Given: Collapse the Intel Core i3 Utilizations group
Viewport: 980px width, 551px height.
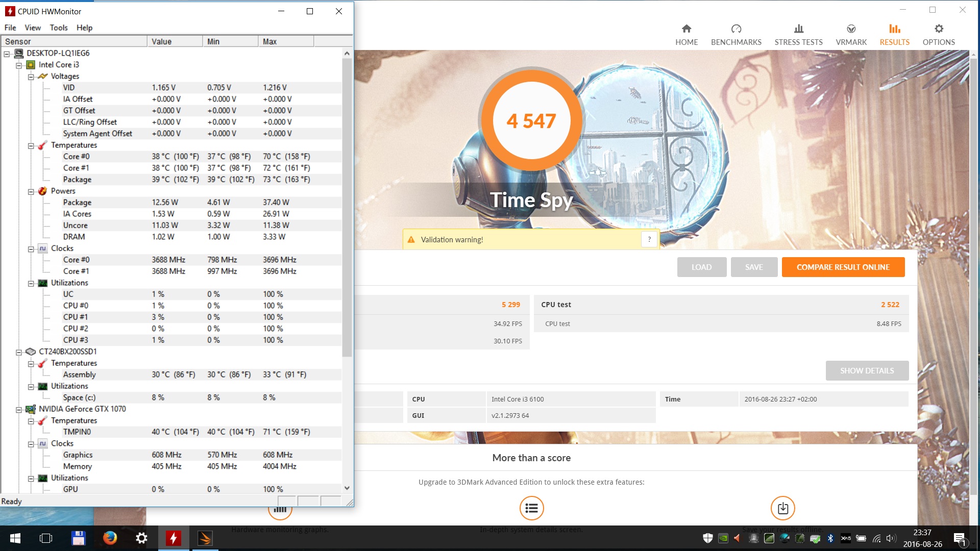Looking at the screenshot, I should pyautogui.click(x=31, y=283).
